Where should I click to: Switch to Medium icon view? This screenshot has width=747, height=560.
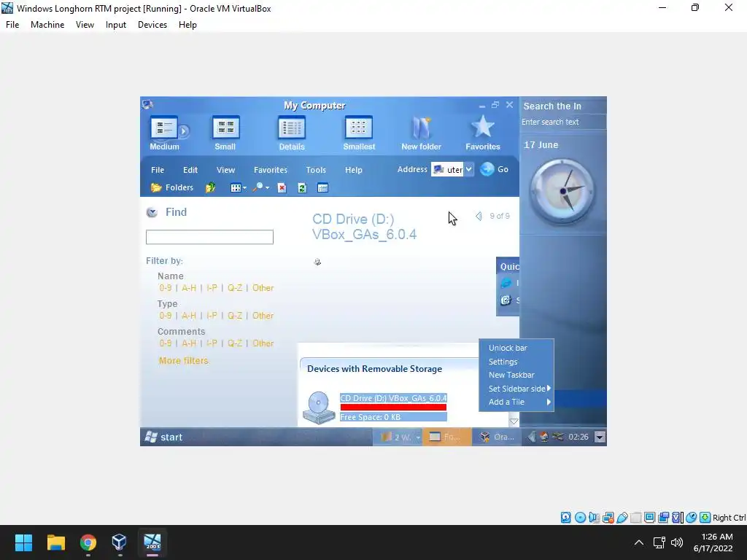pyautogui.click(x=164, y=133)
